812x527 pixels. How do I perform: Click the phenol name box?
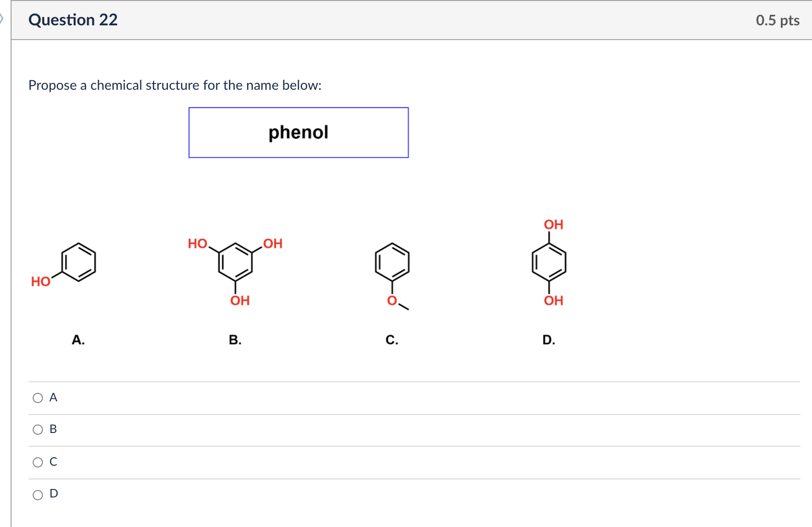tap(298, 132)
